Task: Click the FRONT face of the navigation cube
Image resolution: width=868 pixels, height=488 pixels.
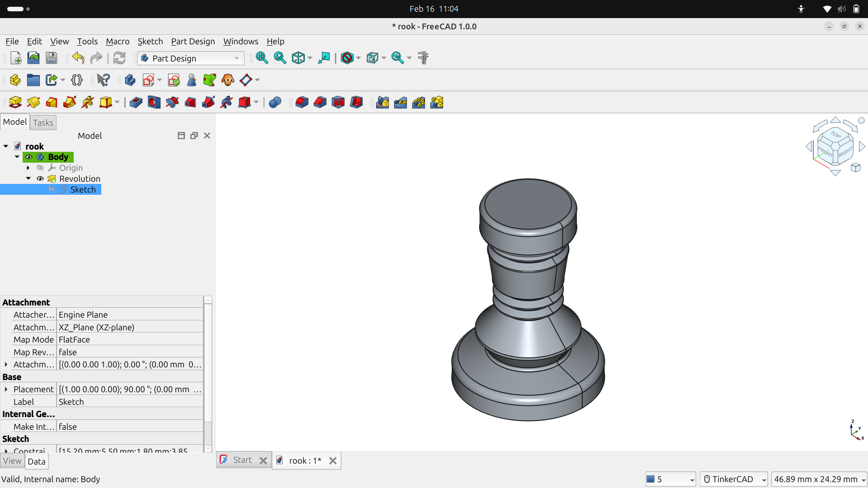Action: [826, 152]
